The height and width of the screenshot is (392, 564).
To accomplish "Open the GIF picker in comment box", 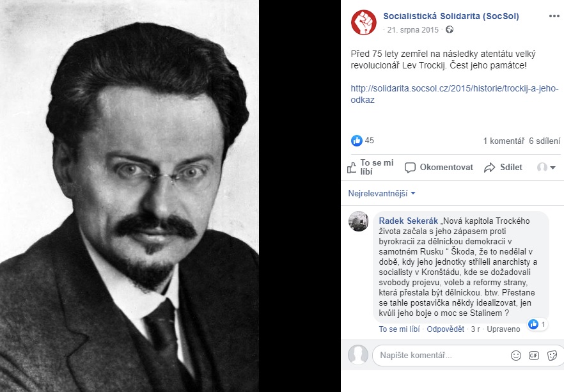I will pyautogui.click(x=534, y=356).
